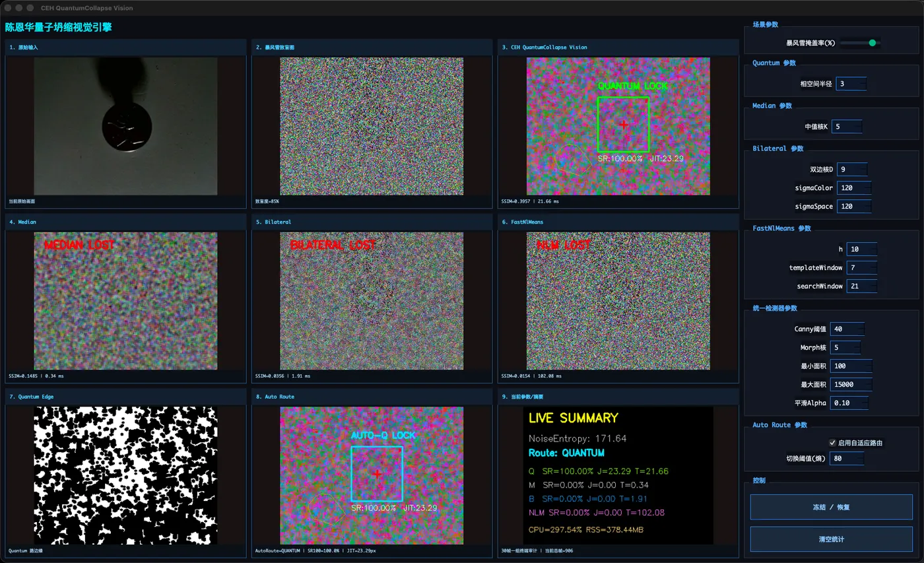Click the Quantum Edge mask preview

pos(125,475)
